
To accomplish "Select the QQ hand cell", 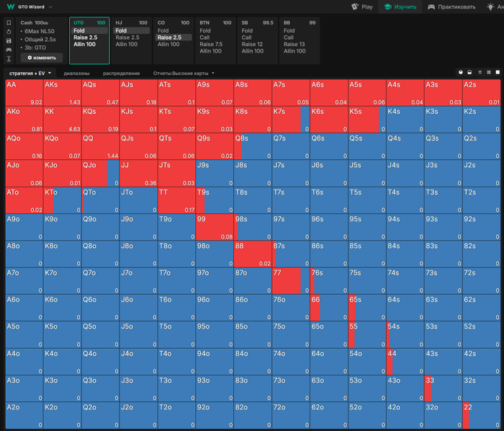I will pyautogui.click(x=100, y=146).
